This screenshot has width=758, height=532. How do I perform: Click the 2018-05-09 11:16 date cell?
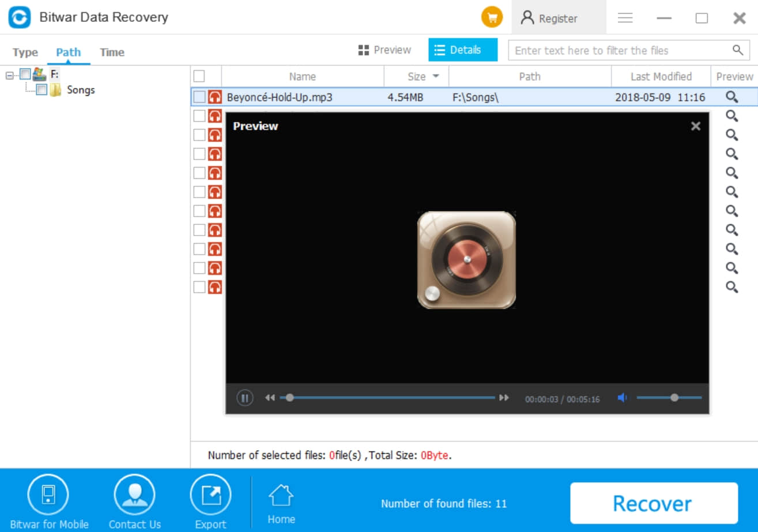click(x=660, y=97)
